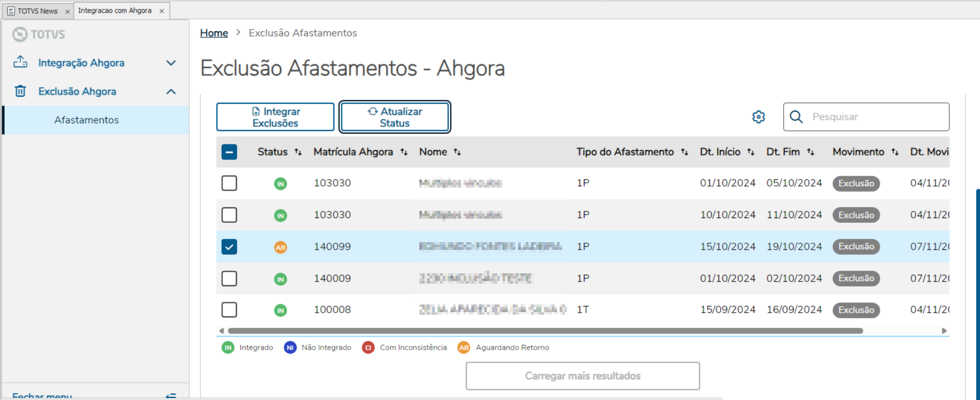Click matrícula cell 140009

point(333,278)
